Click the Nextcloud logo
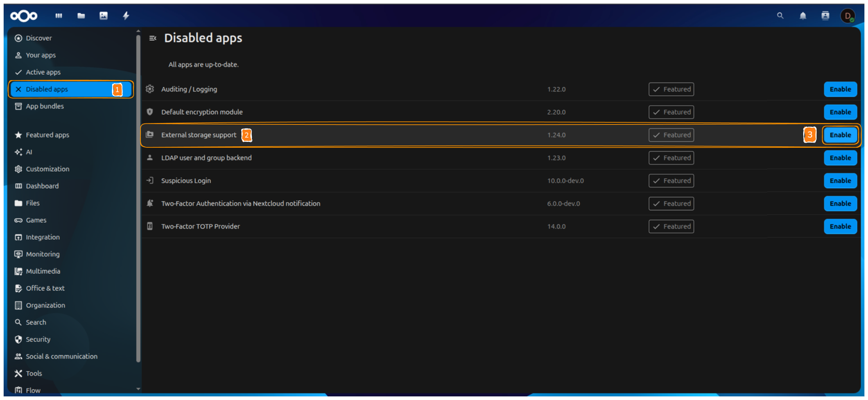The width and height of the screenshot is (868, 400). click(23, 16)
